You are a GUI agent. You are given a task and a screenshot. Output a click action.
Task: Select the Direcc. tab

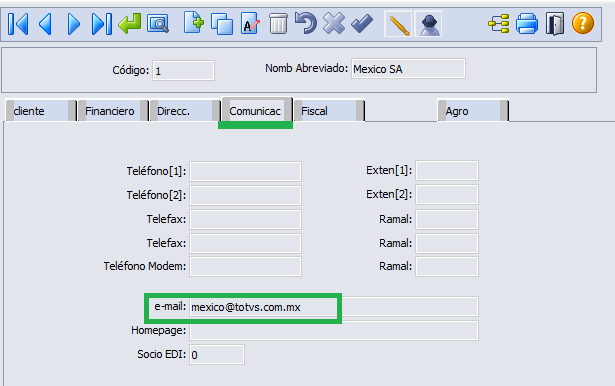(185, 111)
